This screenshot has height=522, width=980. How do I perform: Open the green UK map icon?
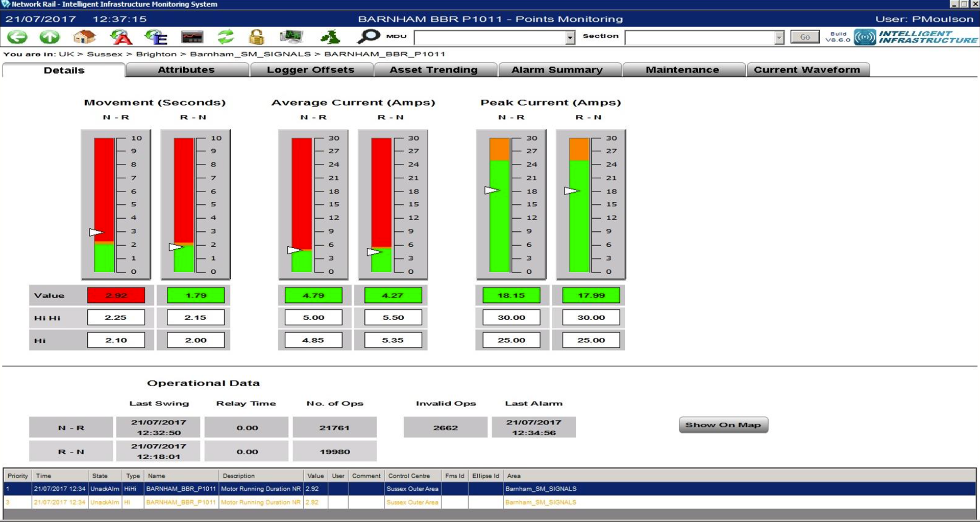(330, 37)
